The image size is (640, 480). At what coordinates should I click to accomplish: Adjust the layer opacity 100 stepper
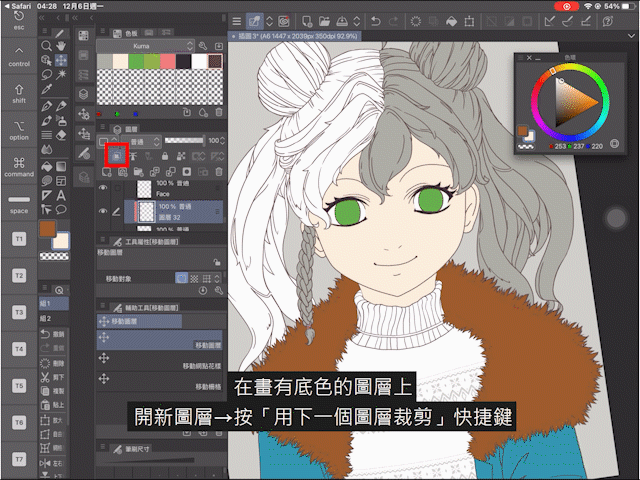[222, 141]
